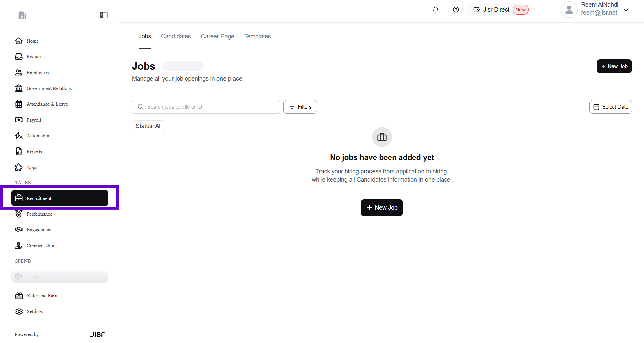
Task: Open Payroll from the sidebar
Action: point(34,120)
